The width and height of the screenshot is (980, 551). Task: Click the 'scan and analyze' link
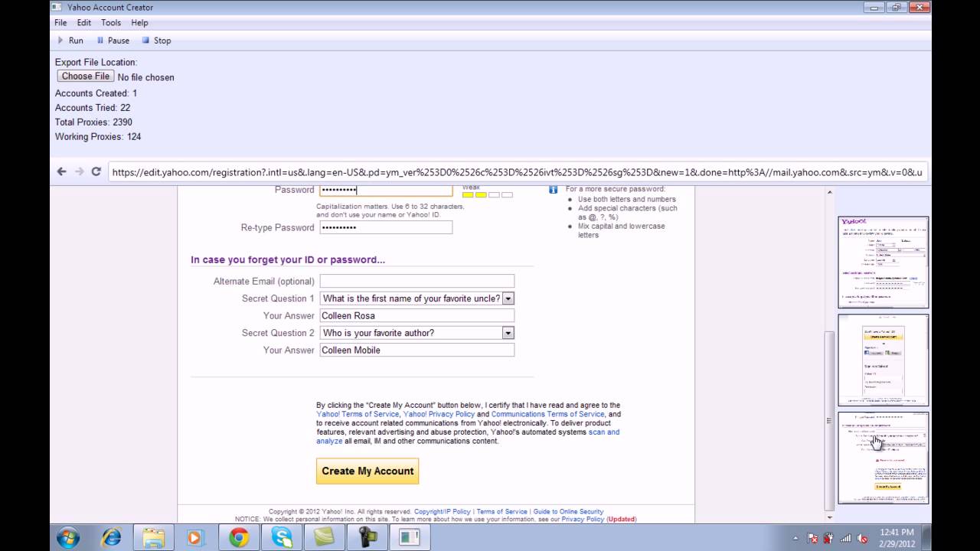click(x=604, y=432)
